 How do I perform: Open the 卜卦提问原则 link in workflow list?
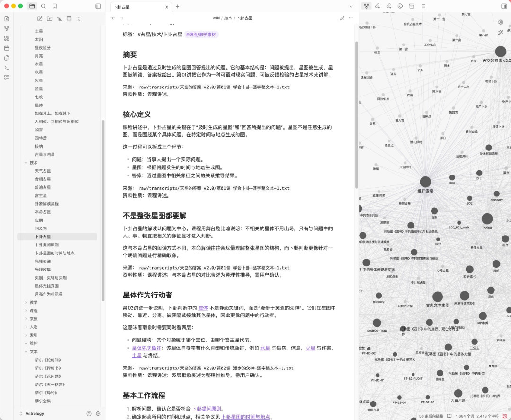[207, 409]
